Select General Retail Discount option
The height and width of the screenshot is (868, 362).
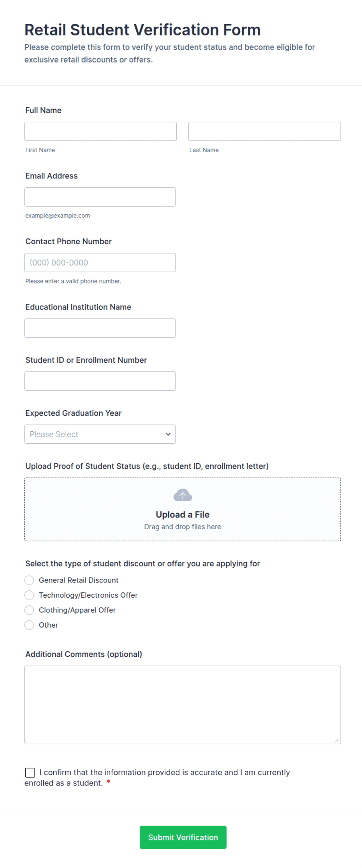29,580
